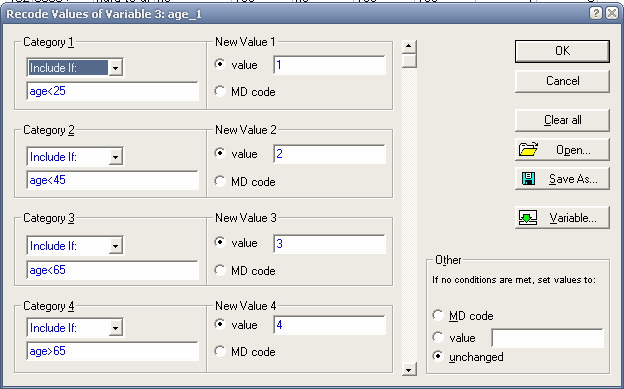Click the age<45 condition field
Image resolution: width=624 pixels, height=389 pixels.
[112, 180]
